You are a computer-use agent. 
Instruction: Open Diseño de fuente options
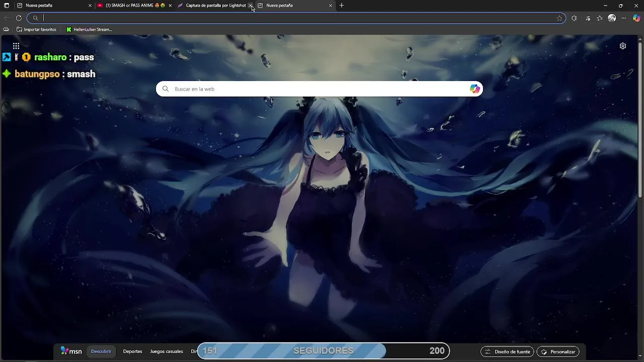[x=507, y=351]
